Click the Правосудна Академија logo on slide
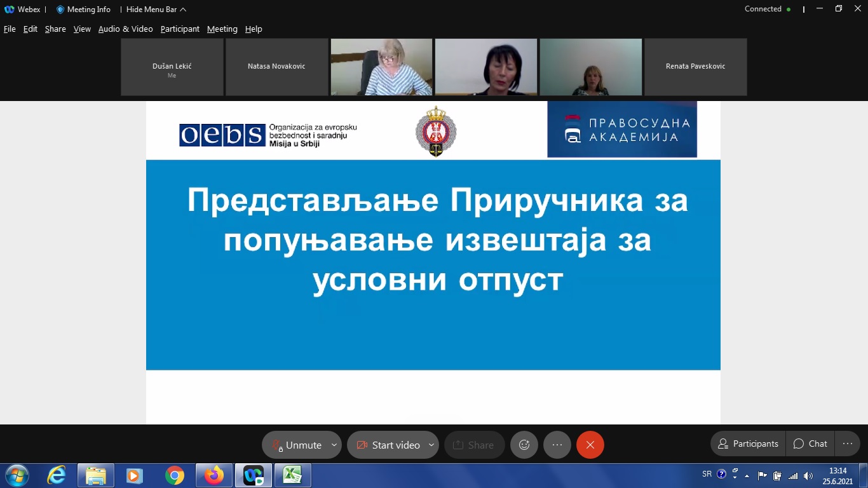This screenshot has width=868, height=488. click(622, 129)
